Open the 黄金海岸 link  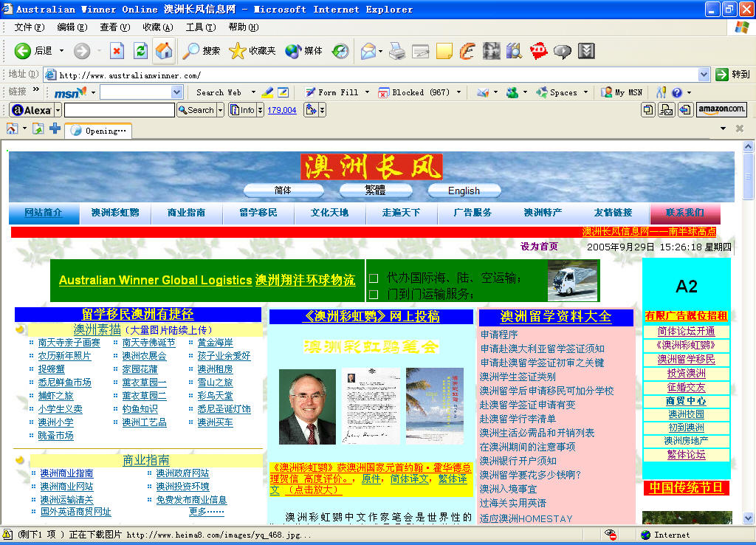coord(216,343)
